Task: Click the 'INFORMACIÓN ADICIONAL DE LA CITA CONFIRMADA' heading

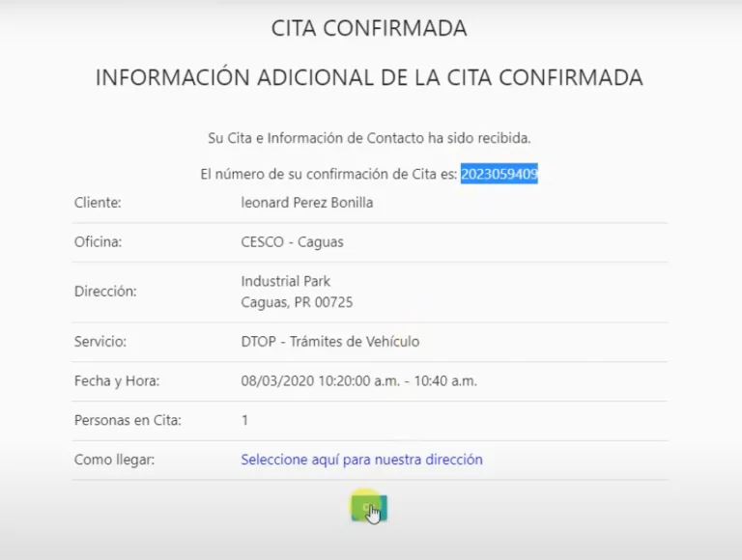Action: pos(369,78)
